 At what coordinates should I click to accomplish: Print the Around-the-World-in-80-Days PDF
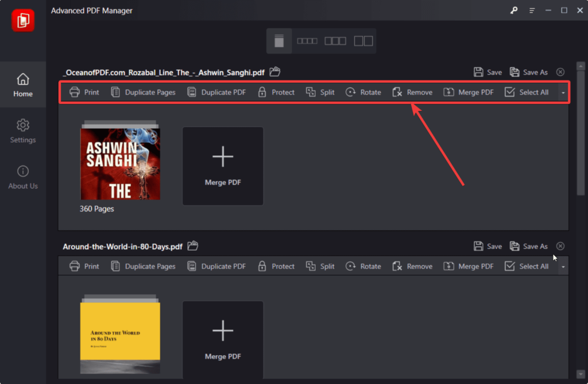(84, 267)
